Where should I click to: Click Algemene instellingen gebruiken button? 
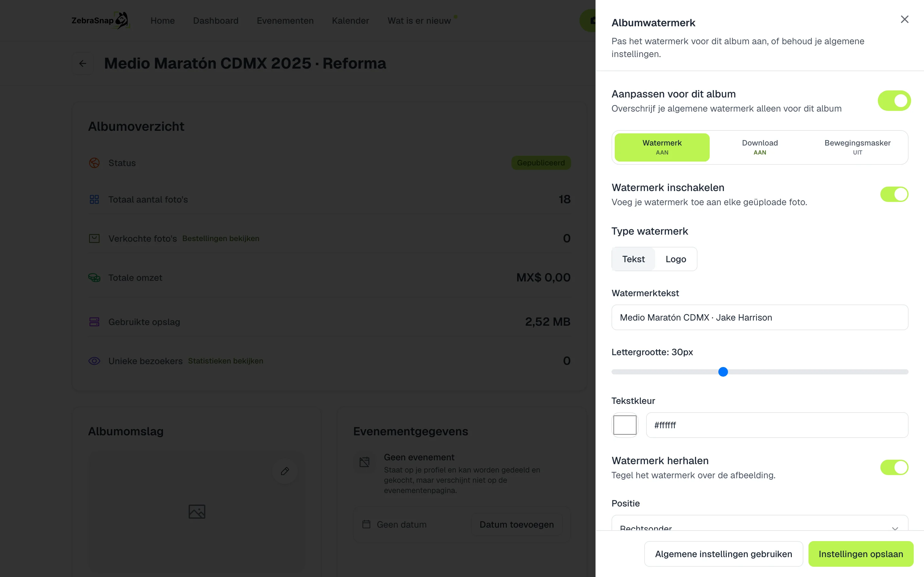click(x=723, y=554)
